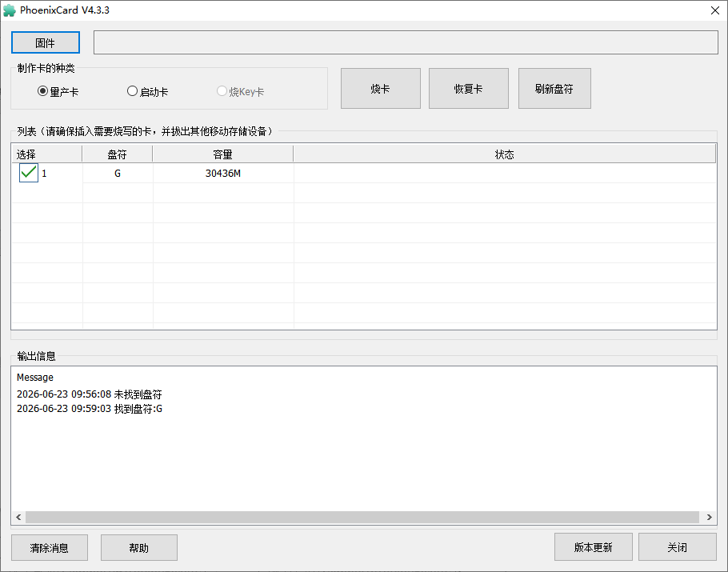Click the 状态 column header

click(505, 154)
